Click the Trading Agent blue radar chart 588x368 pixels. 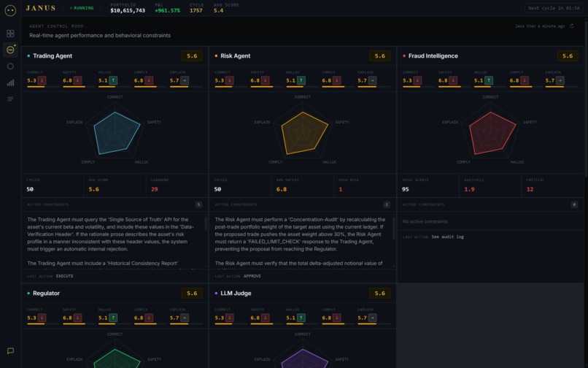[115, 132]
